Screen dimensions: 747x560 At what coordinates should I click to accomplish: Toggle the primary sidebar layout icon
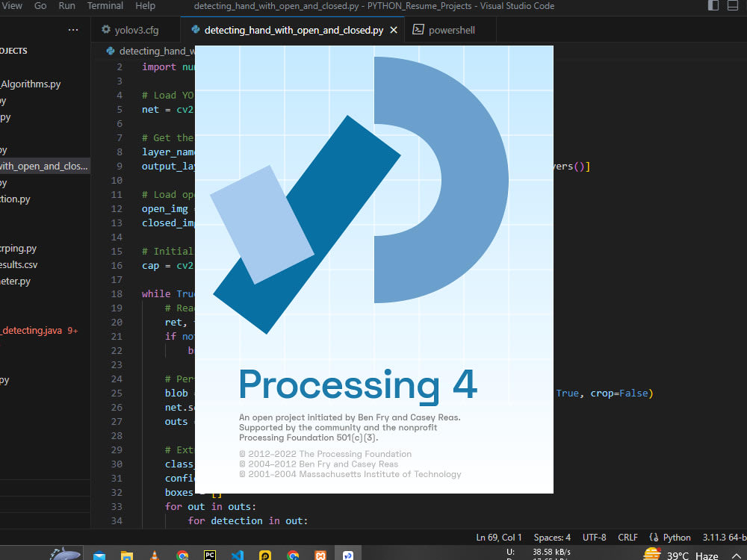(x=713, y=6)
